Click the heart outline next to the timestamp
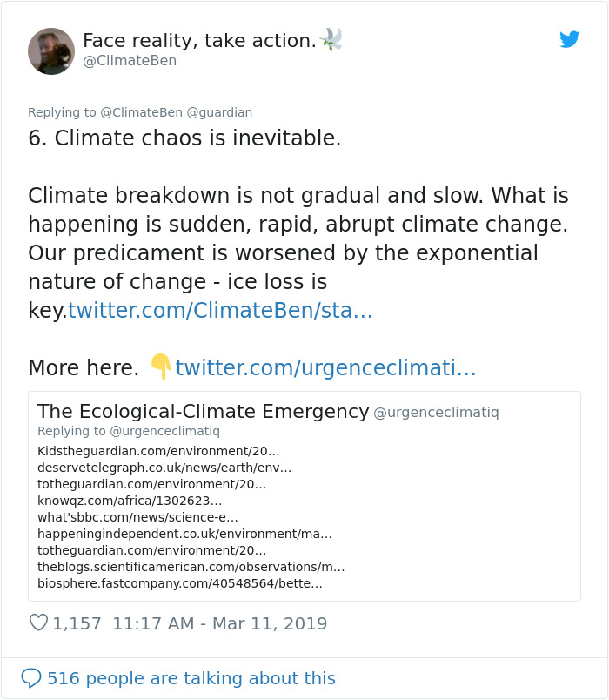 (x=38, y=623)
